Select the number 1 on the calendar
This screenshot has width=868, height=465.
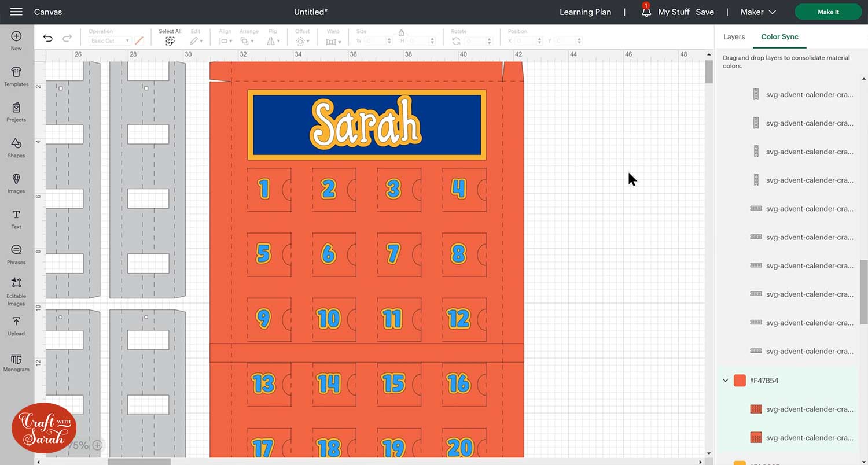tap(264, 189)
